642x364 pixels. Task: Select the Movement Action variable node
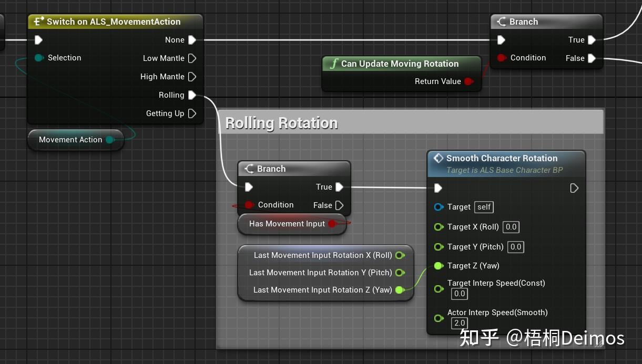(x=70, y=140)
